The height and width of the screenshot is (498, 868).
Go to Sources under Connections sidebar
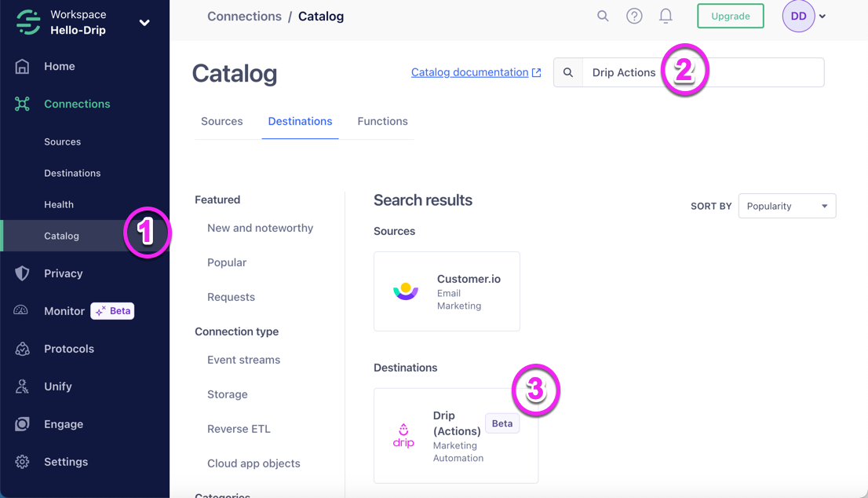tap(63, 142)
